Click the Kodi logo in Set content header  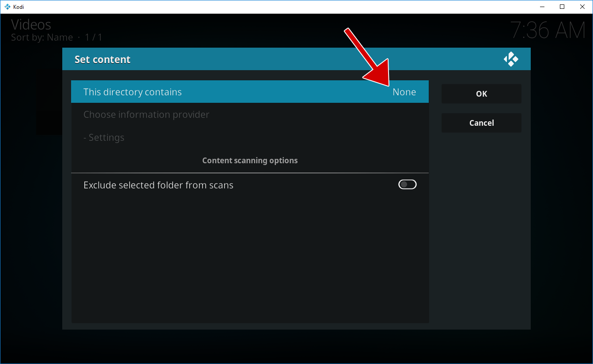click(x=511, y=59)
